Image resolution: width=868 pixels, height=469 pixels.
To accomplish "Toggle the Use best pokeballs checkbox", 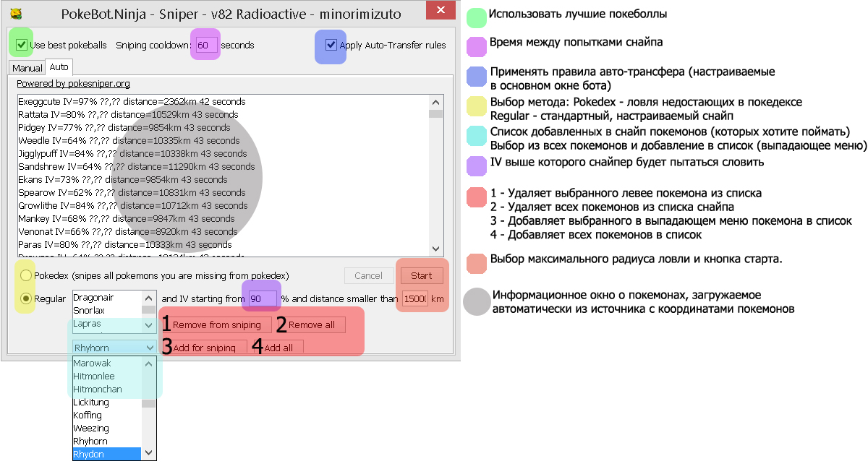I will click(22, 45).
